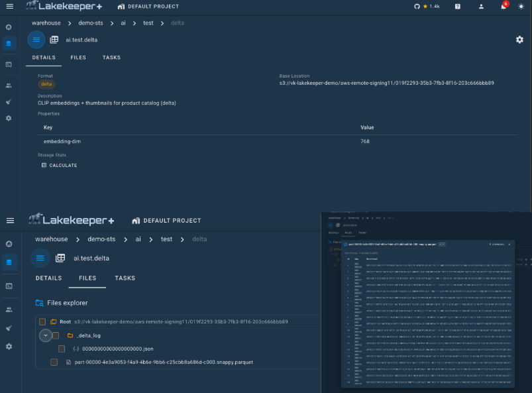Click the _delta_log folder name
This screenshot has height=393, width=532.
[89, 335]
